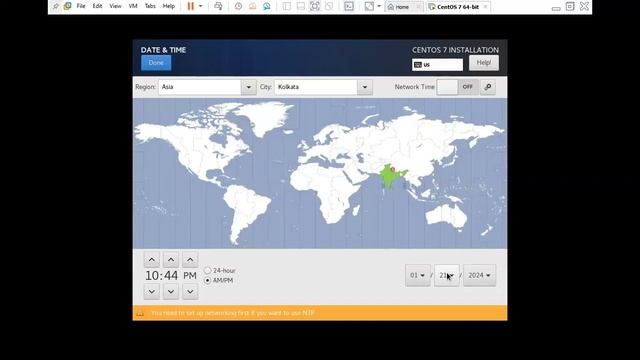Open the year dropdown showing 2024
This screenshot has width=640, height=360.
click(480, 276)
